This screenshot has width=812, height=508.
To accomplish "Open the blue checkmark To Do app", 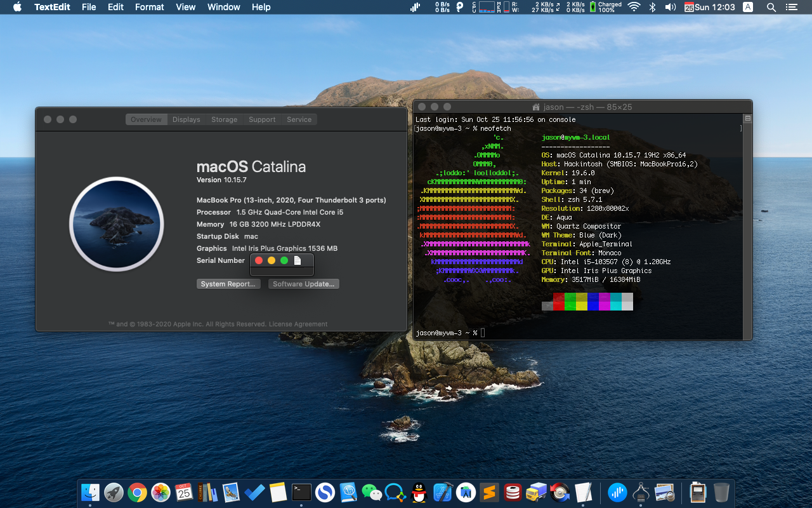I will pyautogui.click(x=254, y=492).
